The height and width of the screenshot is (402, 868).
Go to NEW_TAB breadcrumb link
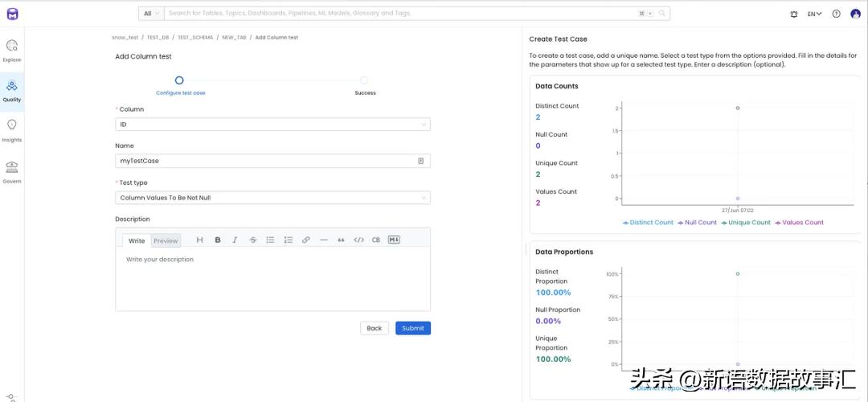coord(234,37)
